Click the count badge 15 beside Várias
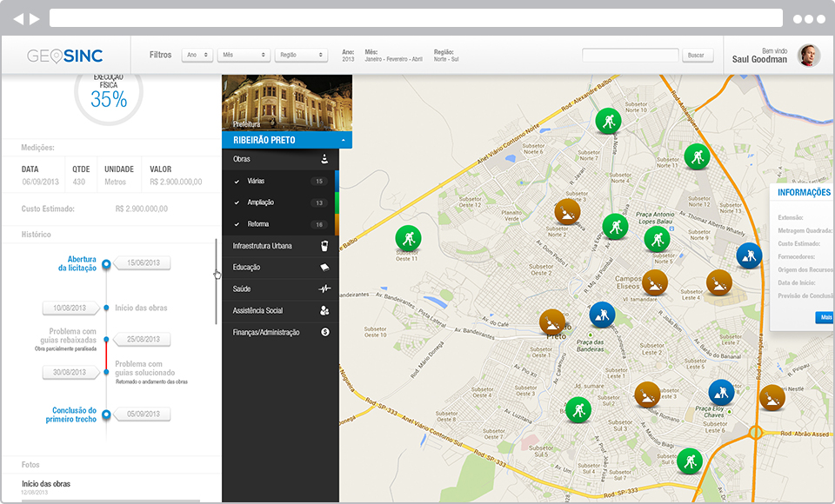835x504 pixels. tap(319, 182)
